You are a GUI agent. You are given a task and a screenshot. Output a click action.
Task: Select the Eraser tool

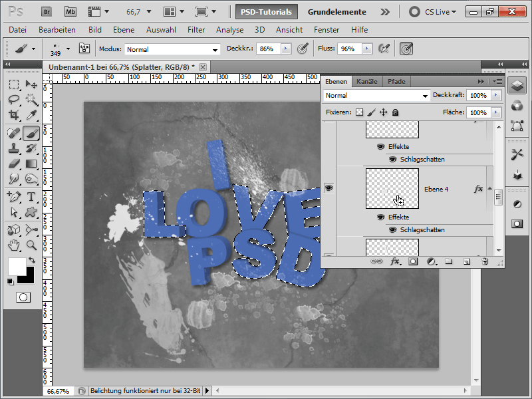[x=14, y=164]
